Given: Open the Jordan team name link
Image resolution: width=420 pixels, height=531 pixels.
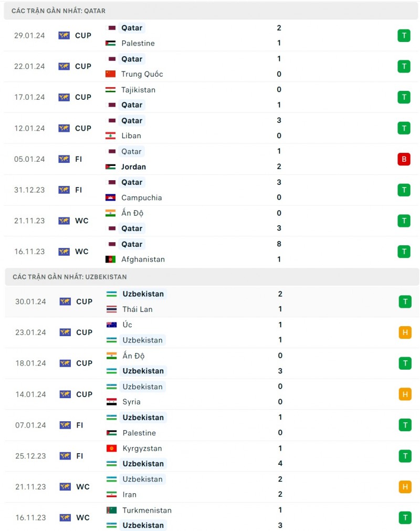Looking at the screenshot, I should click(133, 167).
